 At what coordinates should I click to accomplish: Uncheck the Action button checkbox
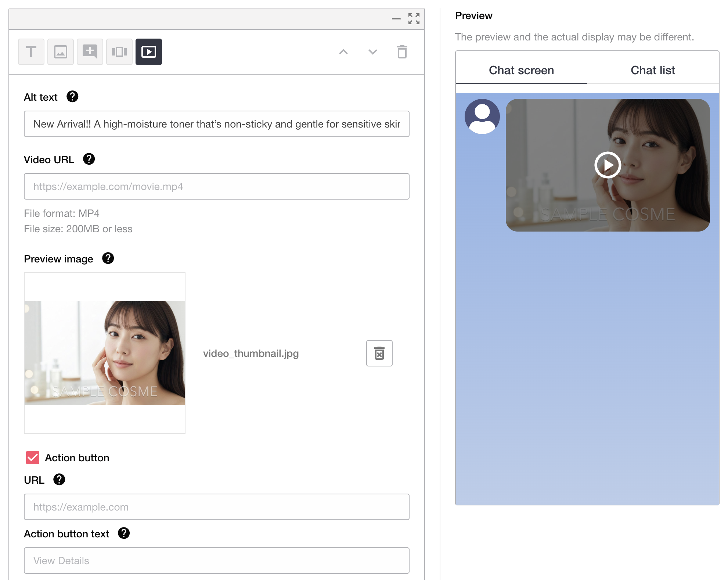coord(33,458)
